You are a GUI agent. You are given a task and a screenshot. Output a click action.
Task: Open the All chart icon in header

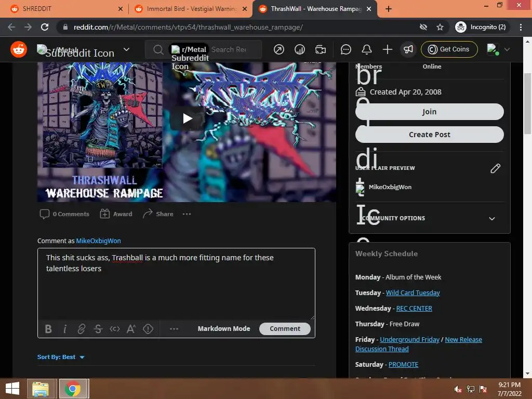(300, 49)
